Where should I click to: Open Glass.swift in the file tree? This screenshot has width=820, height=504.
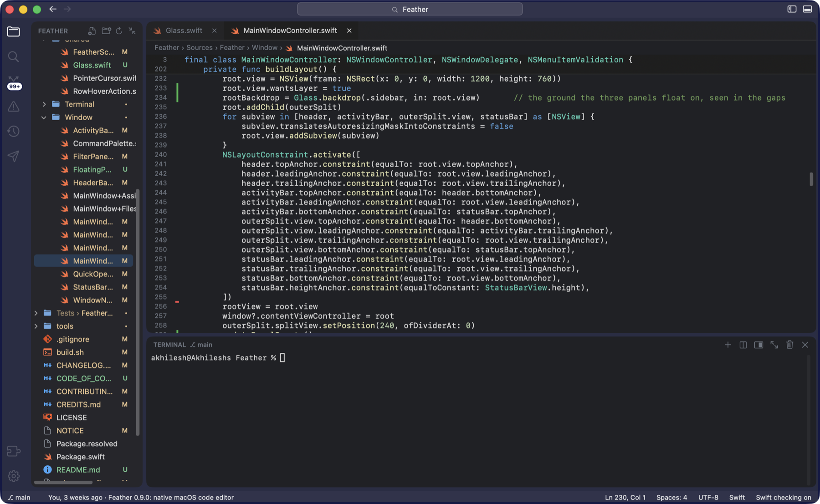84,65
